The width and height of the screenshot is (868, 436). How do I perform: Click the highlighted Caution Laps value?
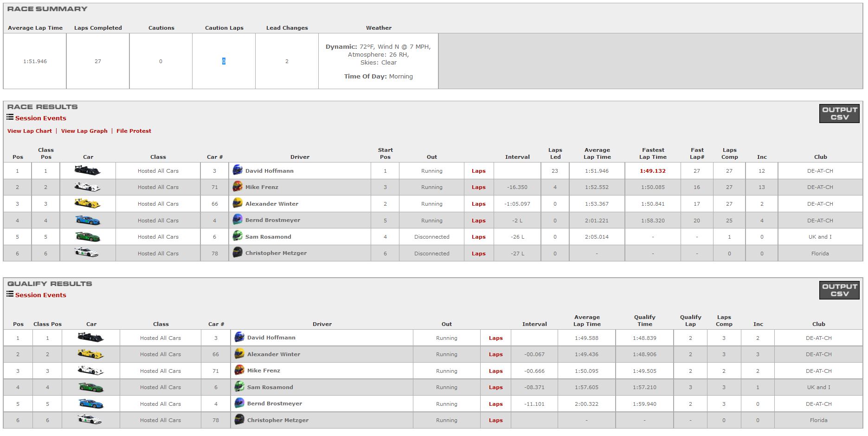click(x=224, y=61)
